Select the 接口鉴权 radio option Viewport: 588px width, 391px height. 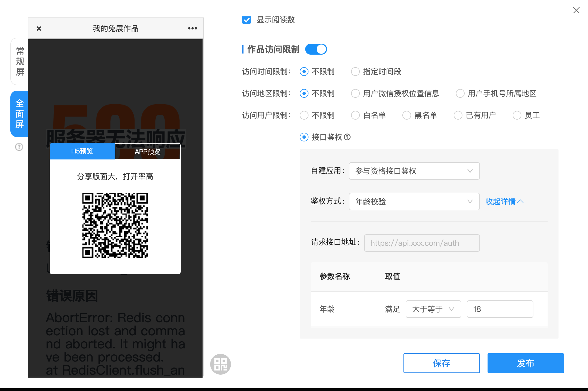pyautogui.click(x=304, y=137)
